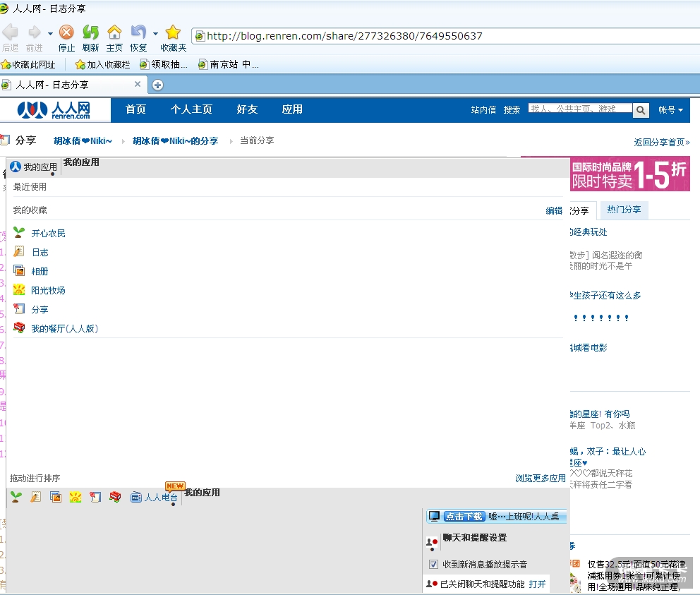Open the 生孩子还有这么多 share link

tap(606, 295)
